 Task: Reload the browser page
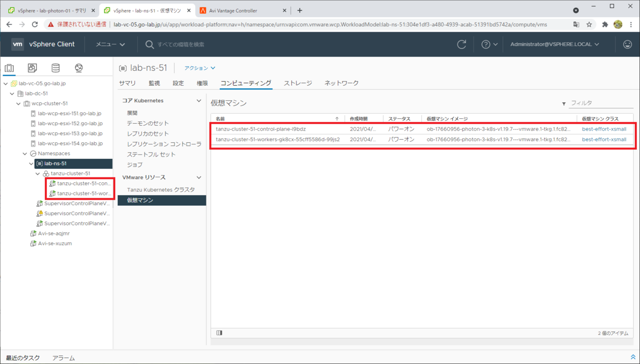(x=35, y=25)
